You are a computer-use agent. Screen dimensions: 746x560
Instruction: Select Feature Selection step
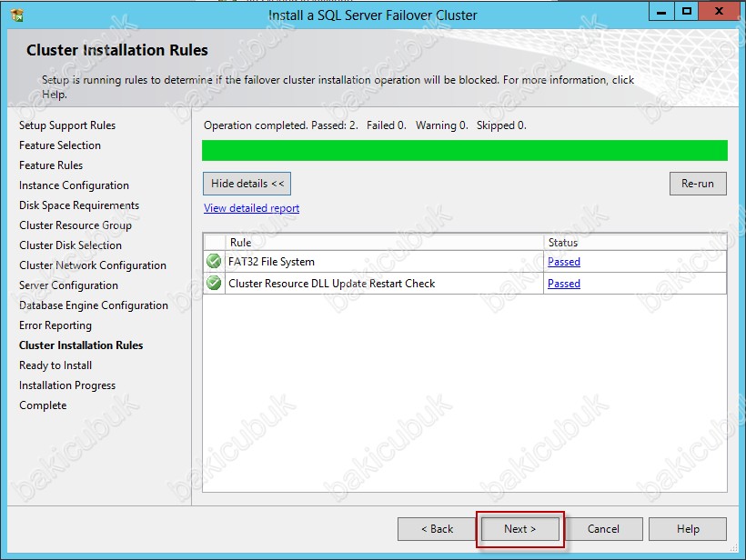60,145
